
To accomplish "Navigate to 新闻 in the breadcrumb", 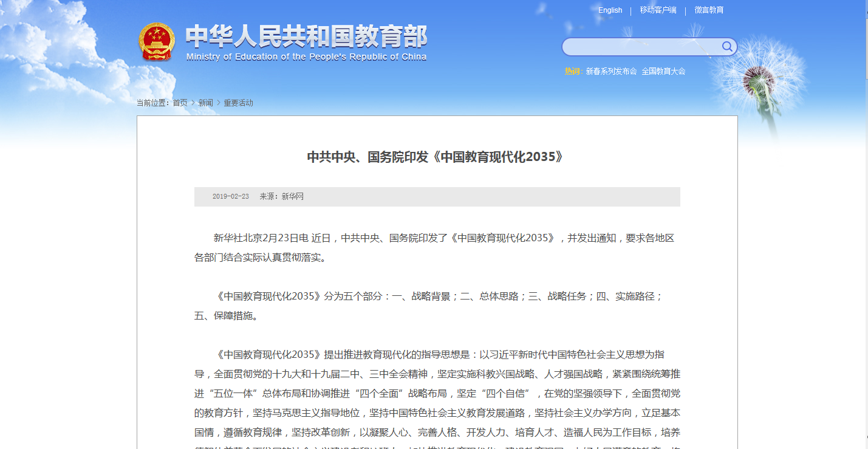I will point(206,103).
